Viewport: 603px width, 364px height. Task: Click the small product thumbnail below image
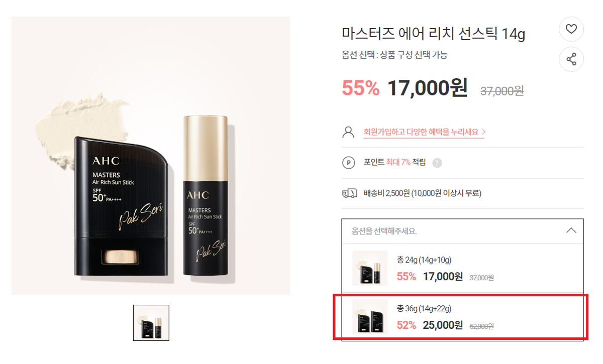(151, 323)
